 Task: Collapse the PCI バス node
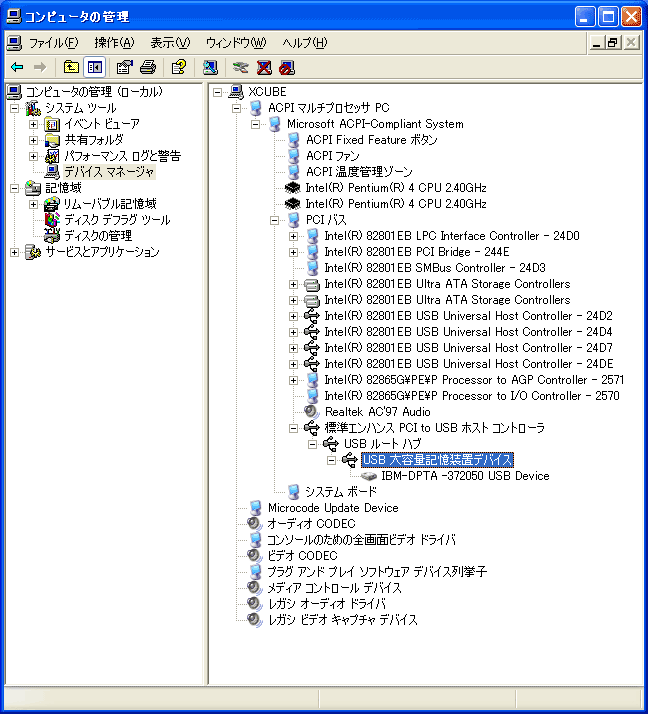click(x=274, y=220)
